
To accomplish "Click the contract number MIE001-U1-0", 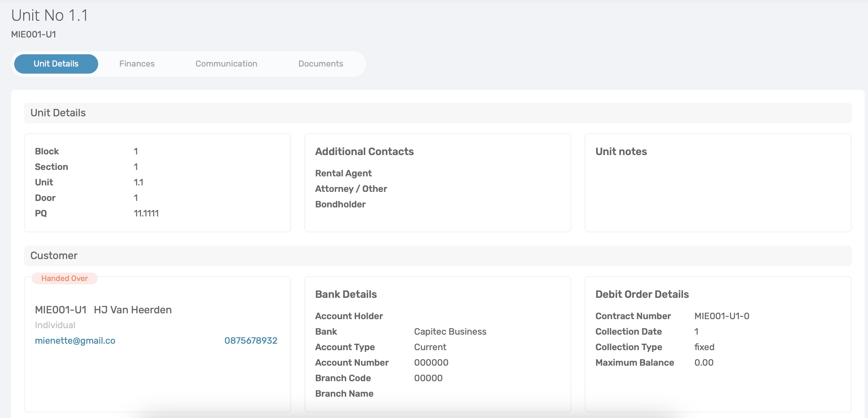I will 721,316.
